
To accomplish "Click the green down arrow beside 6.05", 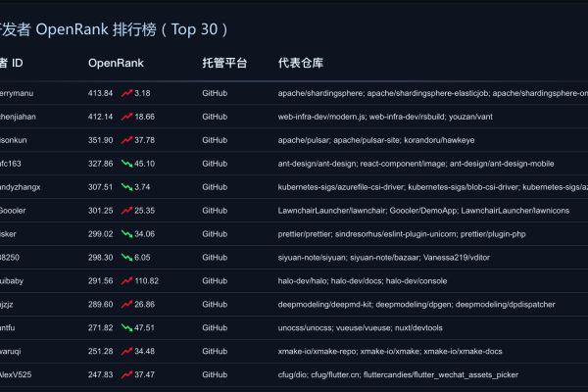I will (126, 258).
